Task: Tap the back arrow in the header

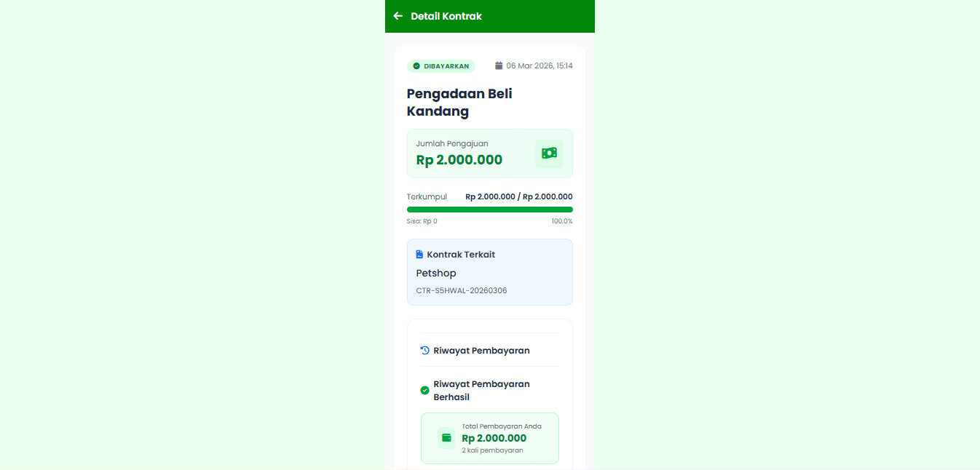Action: point(398,15)
